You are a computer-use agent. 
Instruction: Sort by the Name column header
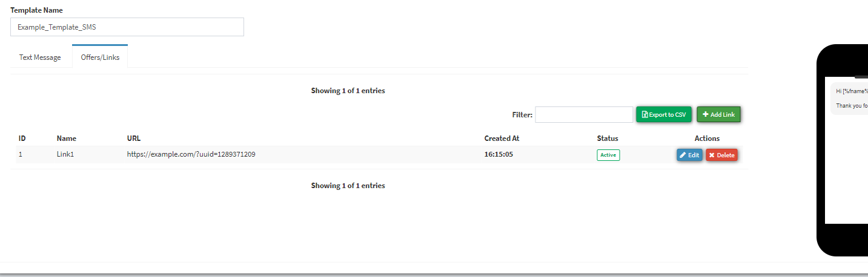click(x=67, y=138)
